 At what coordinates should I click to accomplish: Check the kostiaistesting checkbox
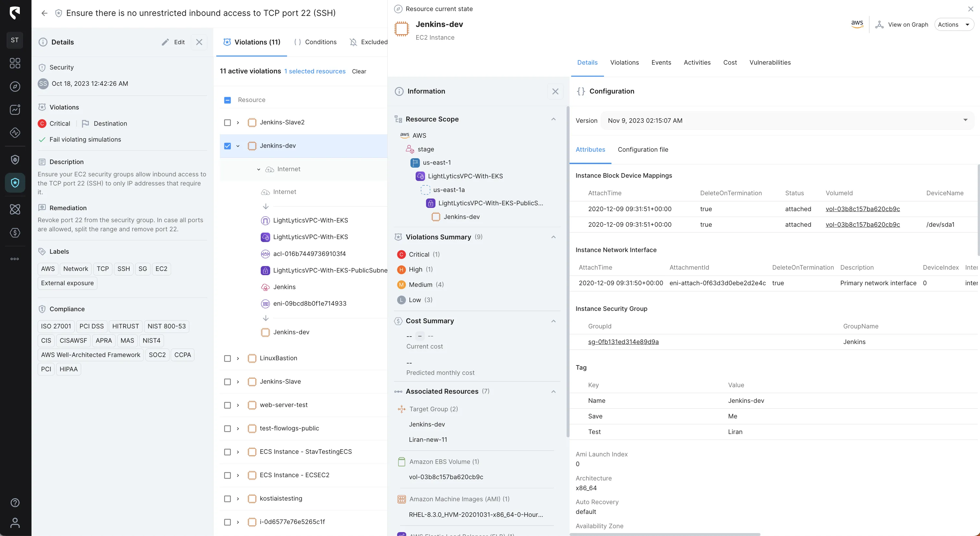[x=228, y=499]
